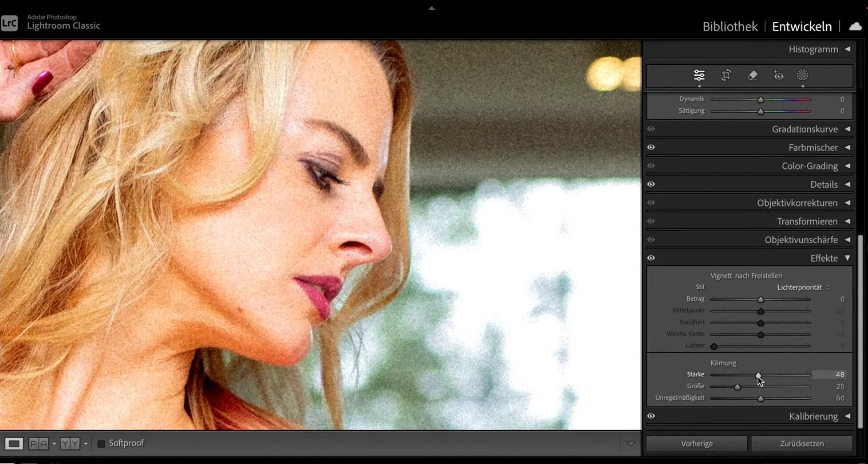Expand the Gradationskurve panel

coord(805,129)
